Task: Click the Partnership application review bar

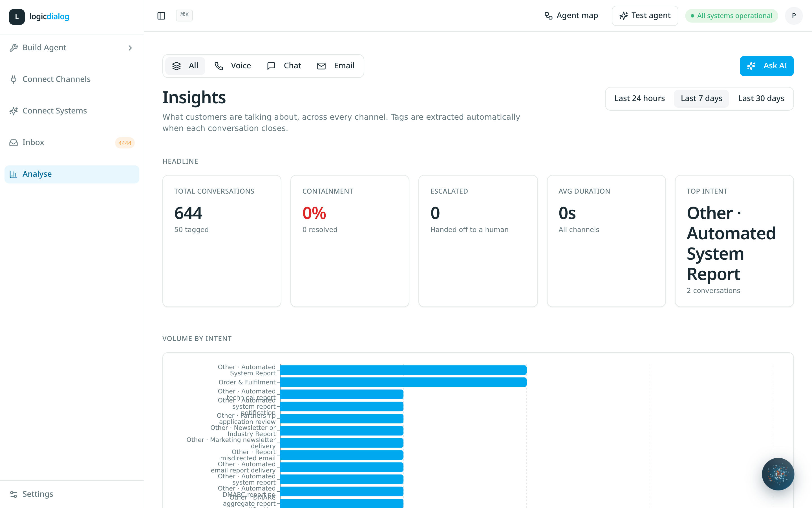Action: (342, 419)
